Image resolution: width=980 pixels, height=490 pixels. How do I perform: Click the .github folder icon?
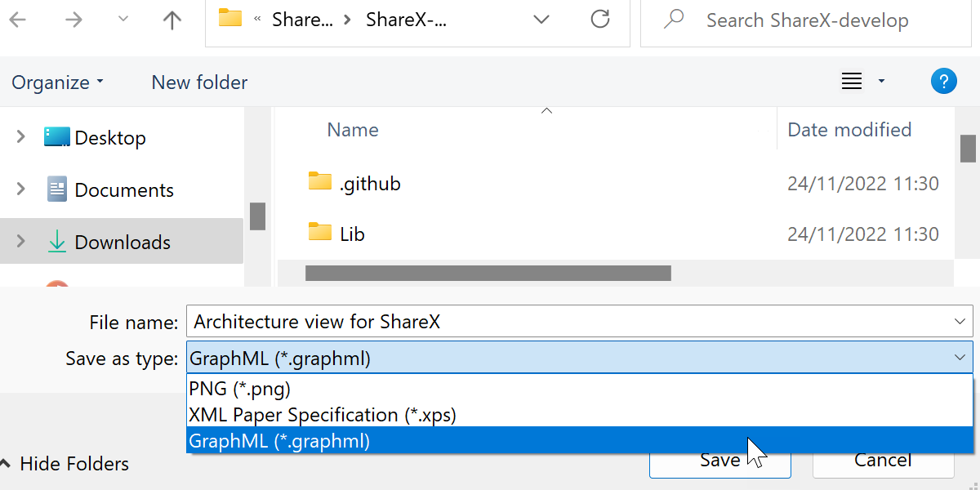(320, 182)
